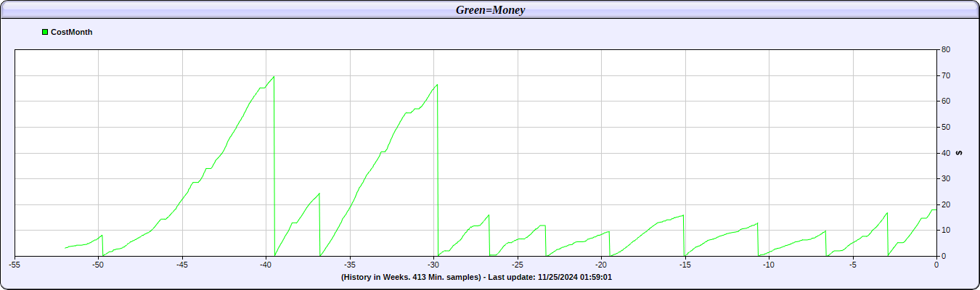Click the x-axis label -20

(601, 265)
